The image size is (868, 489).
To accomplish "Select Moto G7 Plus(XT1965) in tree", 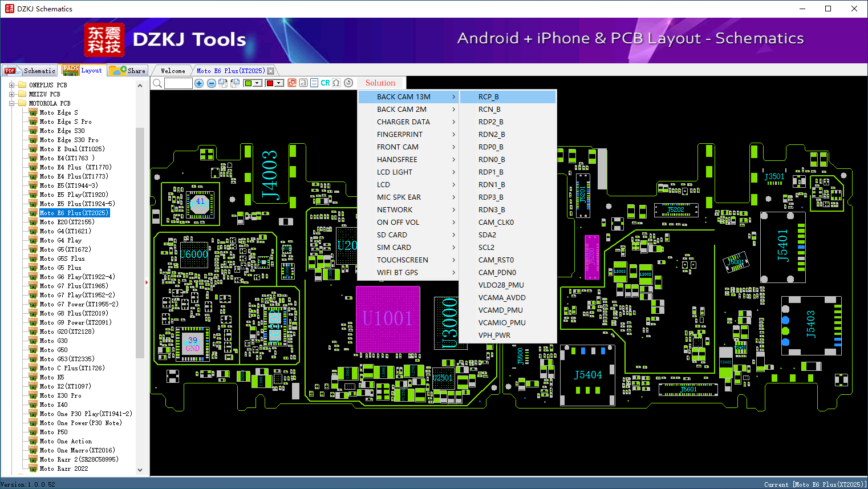I will pyautogui.click(x=74, y=286).
